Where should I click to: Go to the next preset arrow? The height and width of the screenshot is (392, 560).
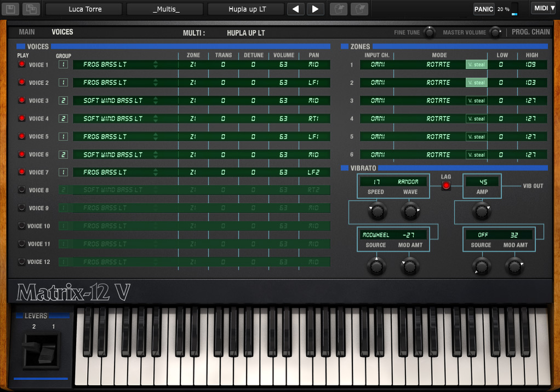(315, 9)
